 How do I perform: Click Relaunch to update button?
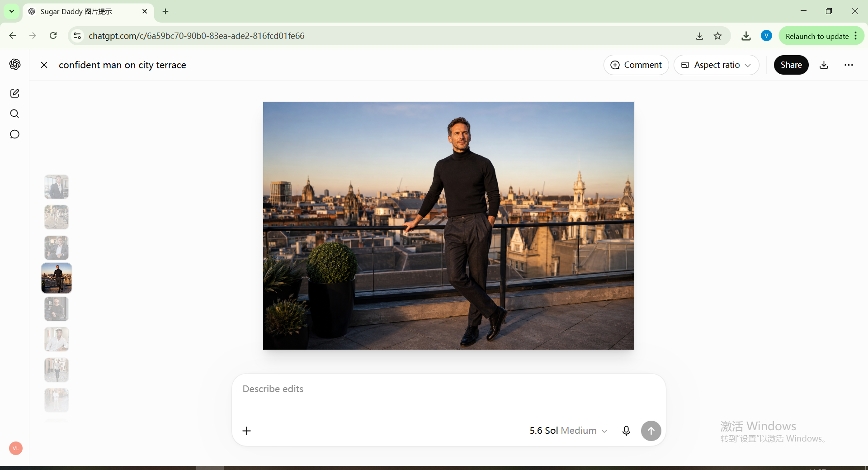tap(817, 36)
